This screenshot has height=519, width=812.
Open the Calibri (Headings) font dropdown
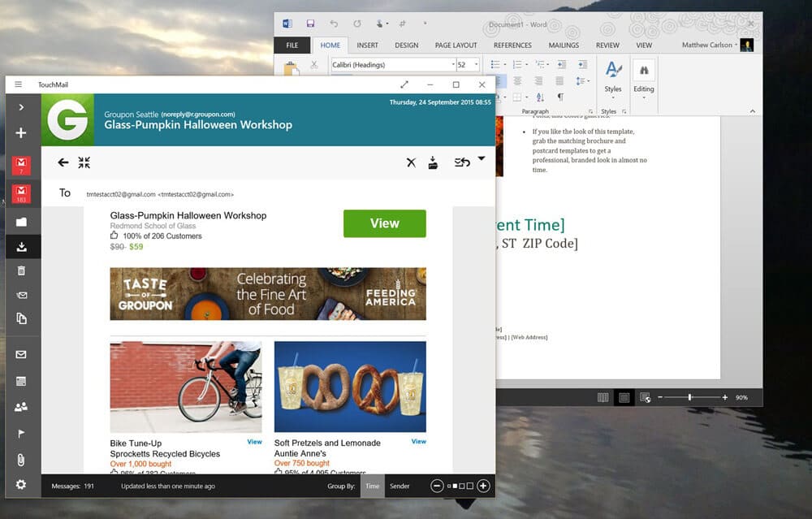click(x=453, y=65)
